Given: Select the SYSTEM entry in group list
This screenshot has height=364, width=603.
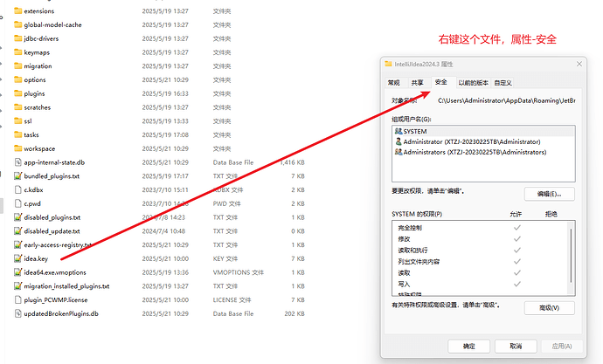Looking at the screenshot, I should click(x=483, y=131).
